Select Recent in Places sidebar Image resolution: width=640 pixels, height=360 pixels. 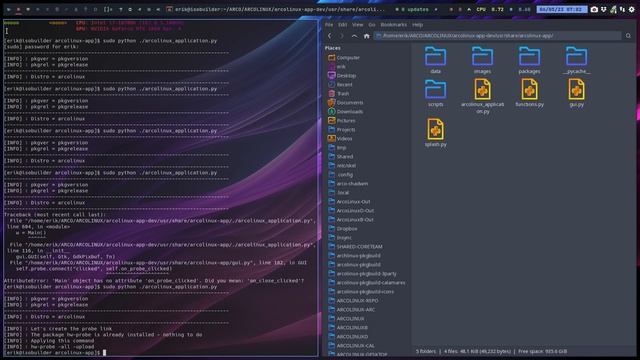click(x=340, y=84)
